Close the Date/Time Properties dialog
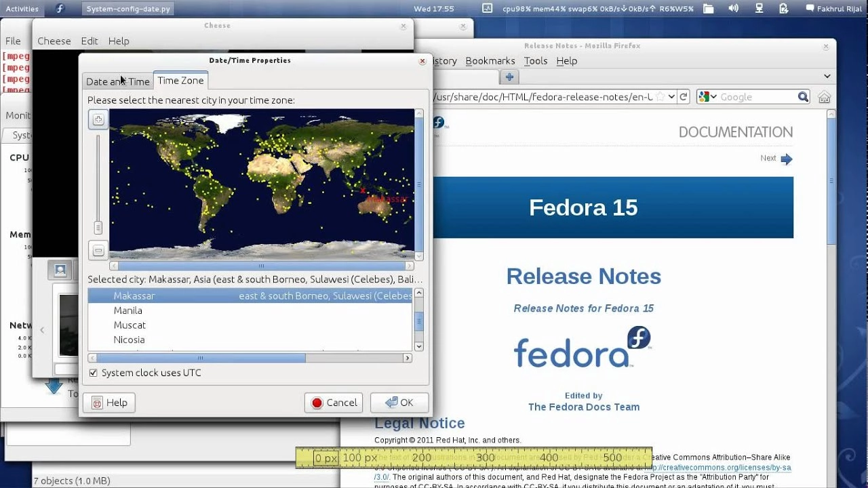Screen dimensions: 868x488 coord(422,60)
